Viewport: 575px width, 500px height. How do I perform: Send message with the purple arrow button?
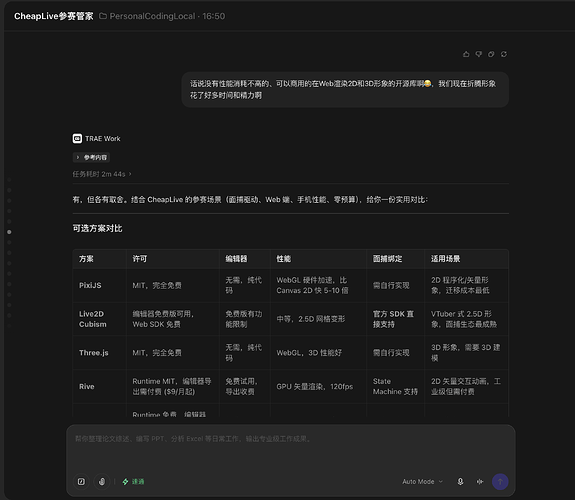coord(500,482)
